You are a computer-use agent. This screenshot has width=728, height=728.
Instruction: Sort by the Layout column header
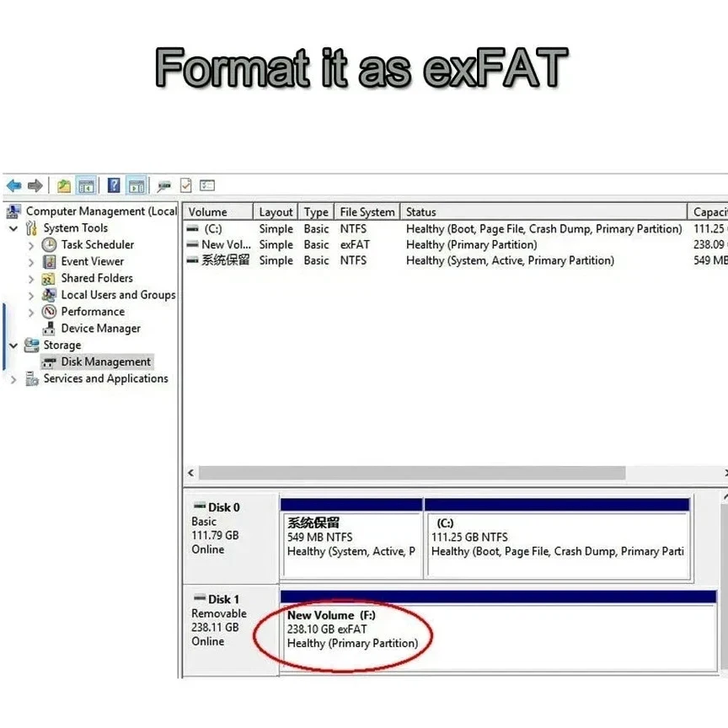(276, 211)
